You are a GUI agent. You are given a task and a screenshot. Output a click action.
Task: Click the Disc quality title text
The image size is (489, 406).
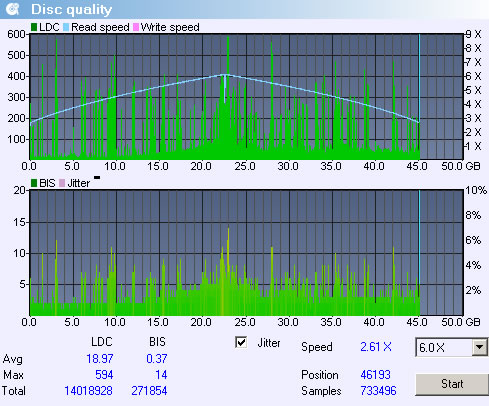pos(72,10)
